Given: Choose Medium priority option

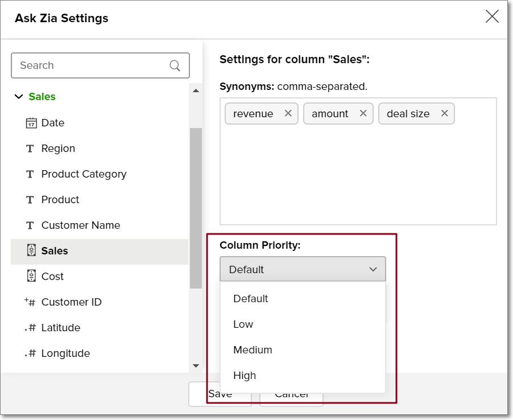Looking at the screenshot, I should click(253, 350).
